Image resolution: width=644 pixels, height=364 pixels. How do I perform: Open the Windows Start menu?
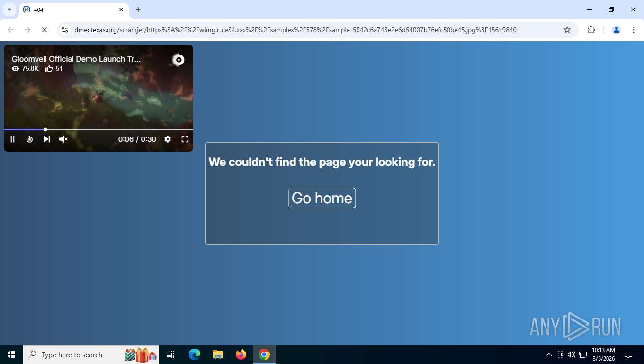[x=11, y=355]
